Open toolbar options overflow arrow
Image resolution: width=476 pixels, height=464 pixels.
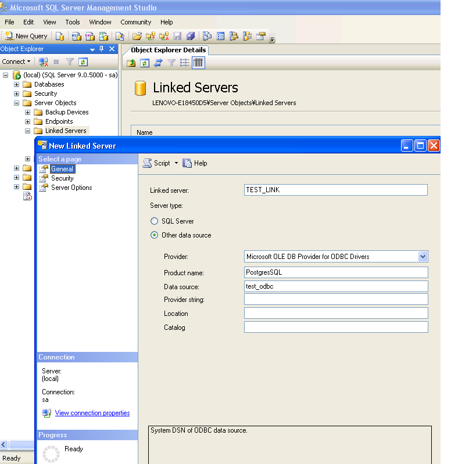click(x=273, y=39)
